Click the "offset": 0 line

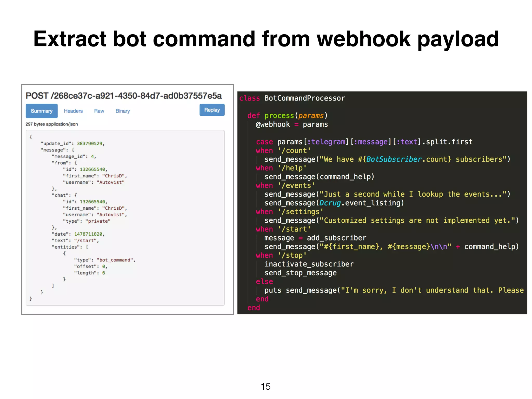(x=91, y=267)
